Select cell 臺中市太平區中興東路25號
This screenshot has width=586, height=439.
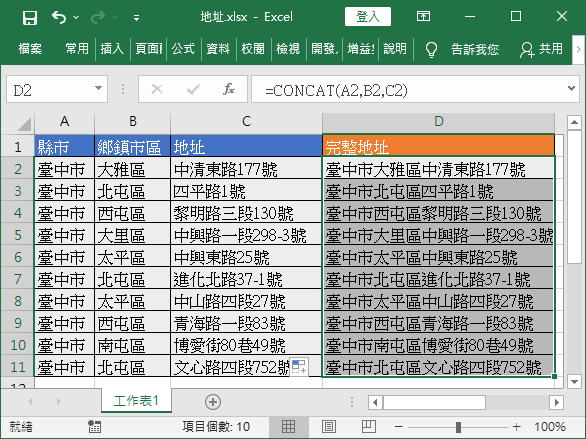point(438,257)
